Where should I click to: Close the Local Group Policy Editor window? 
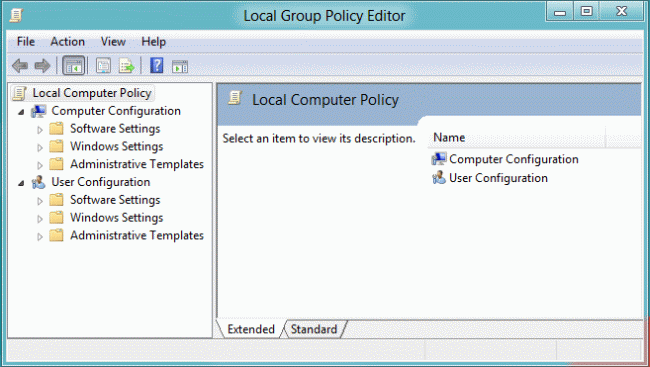pyautogui.click(x=621, y=12)
